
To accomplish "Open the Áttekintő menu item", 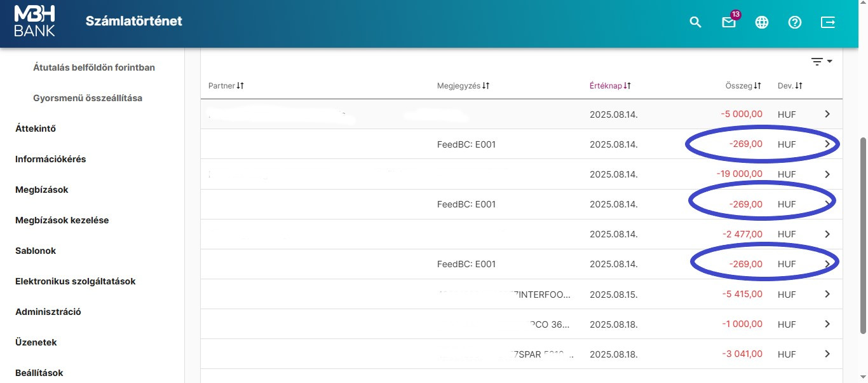I will (x=36, y=129).
